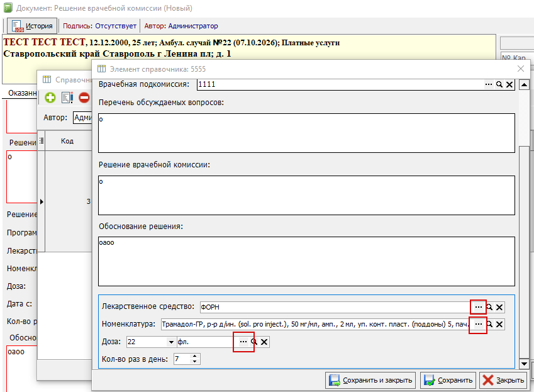534x392 pixels.
Task: Click the Код column header in Справочник window
Action: coord(67,141)
